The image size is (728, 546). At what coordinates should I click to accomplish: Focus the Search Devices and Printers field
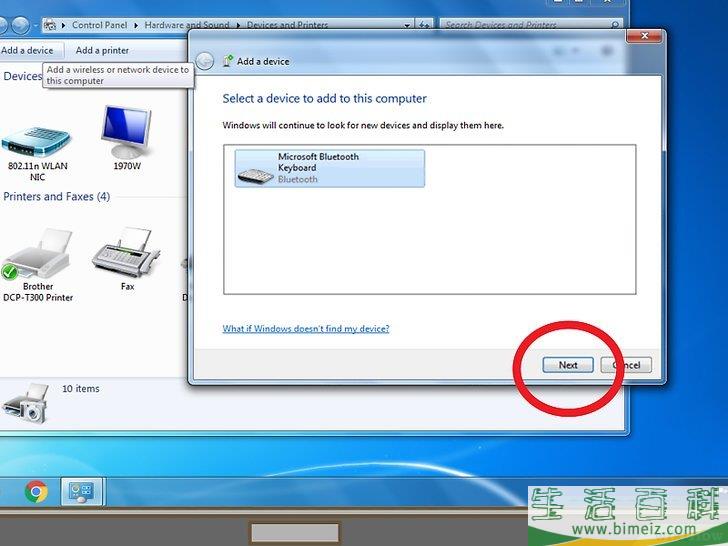531,25
